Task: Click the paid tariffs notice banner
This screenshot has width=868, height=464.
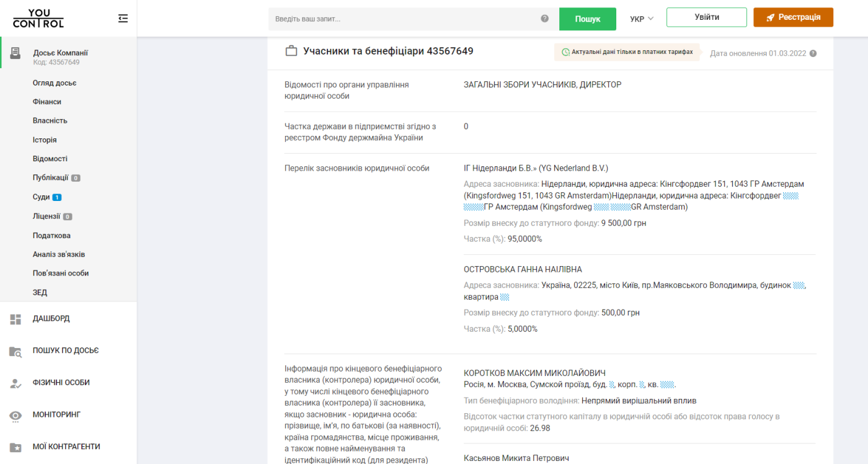Action: coord(627,52)
